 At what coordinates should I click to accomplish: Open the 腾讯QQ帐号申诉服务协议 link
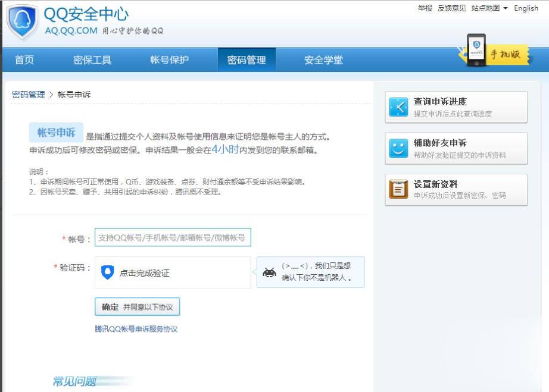pyautogui.click(x=136, y=329)
